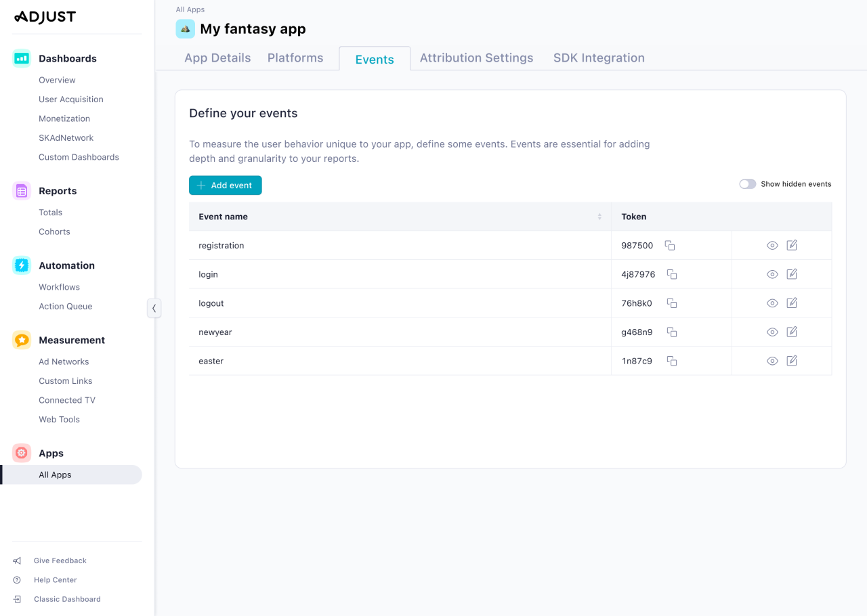Switch to the Attribution Settings tab
Viewport: 867px width, 616px height.
point(476,58)
